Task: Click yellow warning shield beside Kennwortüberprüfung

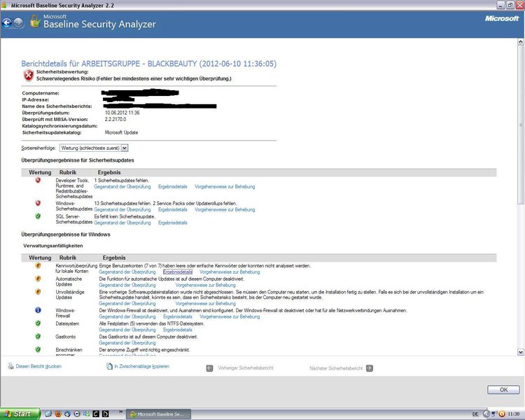Action: click(x=38, y=265)
